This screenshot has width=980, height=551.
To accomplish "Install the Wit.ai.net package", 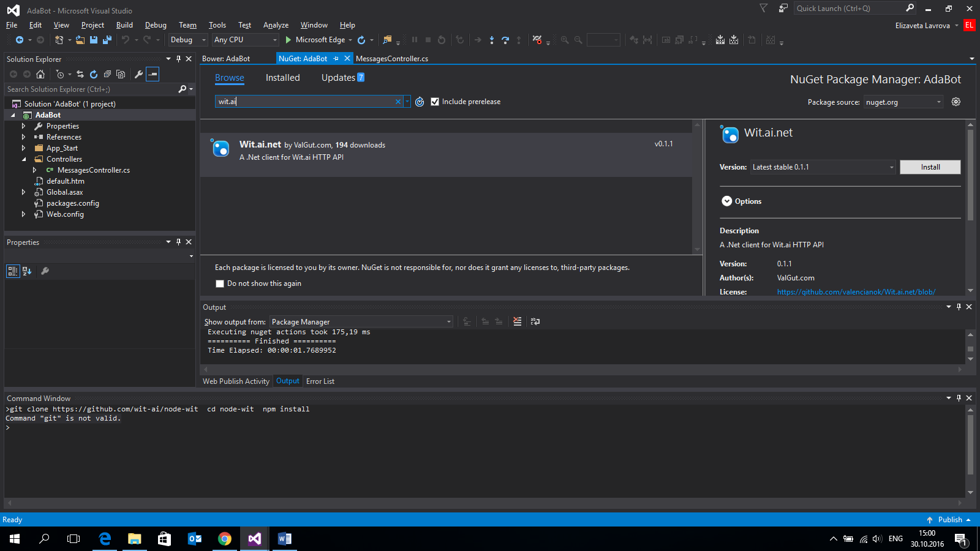I will tap(930, 167).
